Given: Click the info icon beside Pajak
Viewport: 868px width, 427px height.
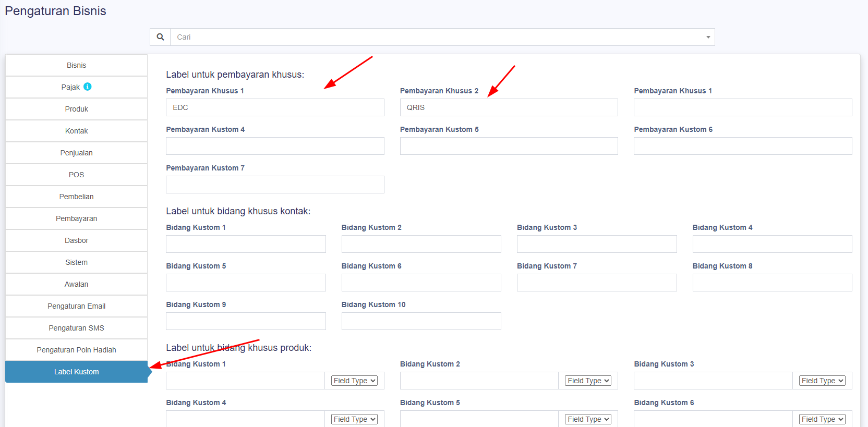Looking at the screenshot, I should pos(88,87).
